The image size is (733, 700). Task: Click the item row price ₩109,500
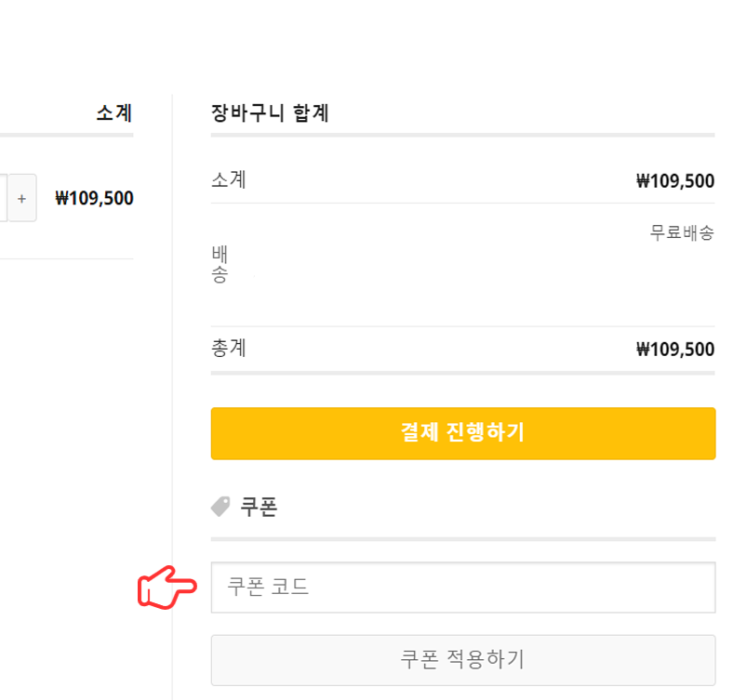[x=94, y=198]
